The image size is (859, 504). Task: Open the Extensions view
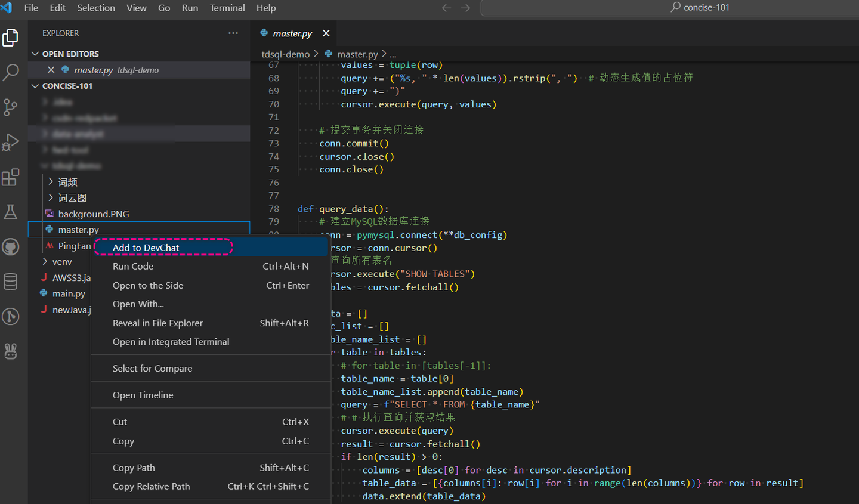pos(11,177)
